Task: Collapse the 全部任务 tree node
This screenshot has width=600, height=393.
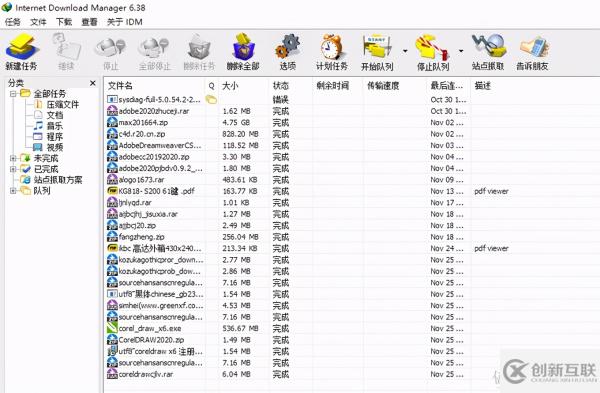Action: click(13, 93)
